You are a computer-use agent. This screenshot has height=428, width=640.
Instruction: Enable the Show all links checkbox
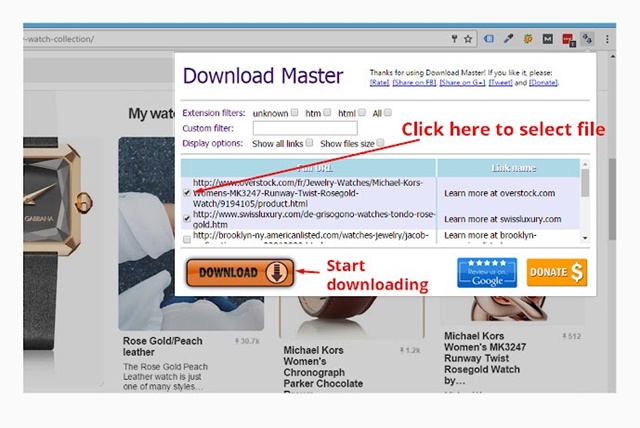[x=309, y=142]
